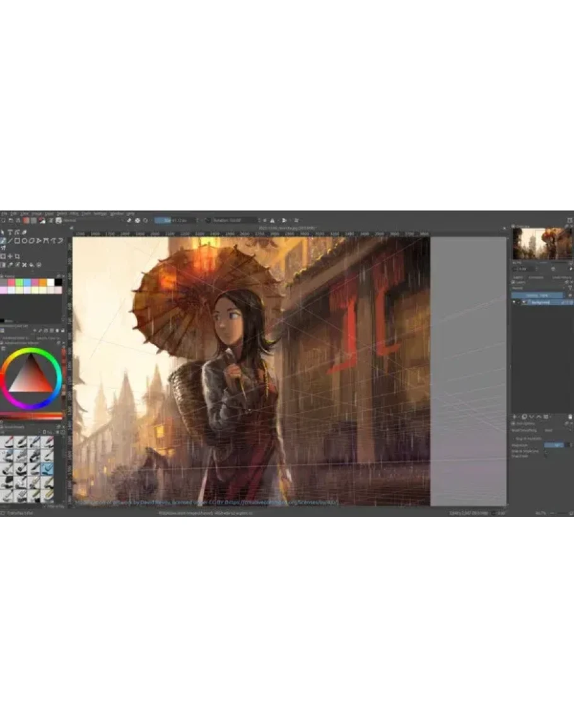Select the Text tool in the toolbox
The height and width of the screenshot is (728, 574).
pyautogui.click(x=11, y=233)
